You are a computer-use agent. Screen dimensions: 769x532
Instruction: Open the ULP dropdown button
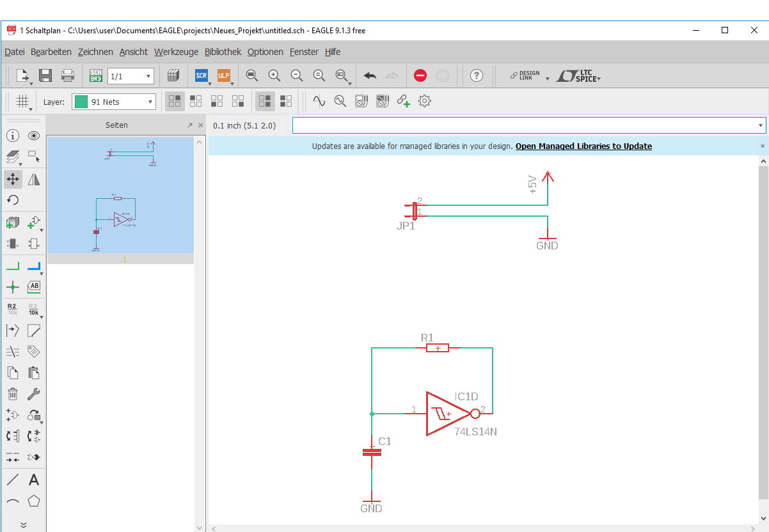pyautogui.click(x=224, y=76)
